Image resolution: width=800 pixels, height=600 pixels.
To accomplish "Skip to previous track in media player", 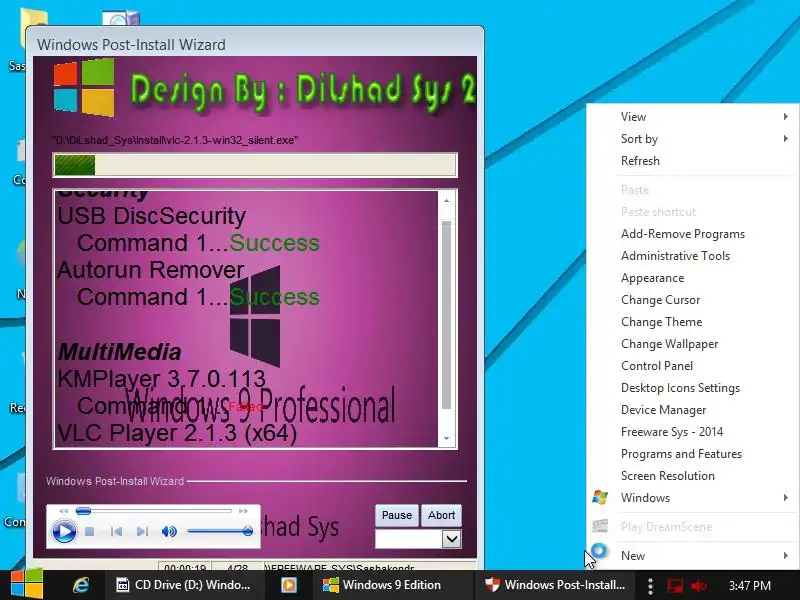I will 116,532.
